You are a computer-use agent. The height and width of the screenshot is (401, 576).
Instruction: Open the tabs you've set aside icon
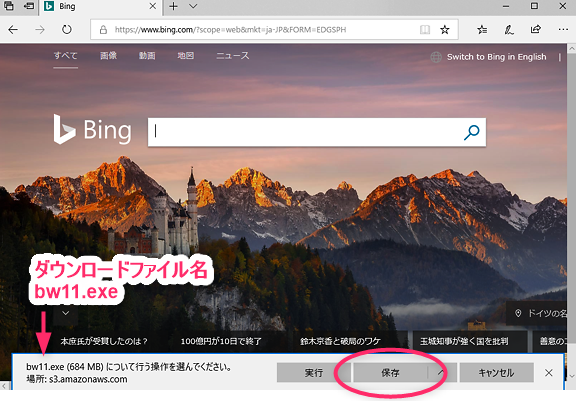click(x=8, y=6)
